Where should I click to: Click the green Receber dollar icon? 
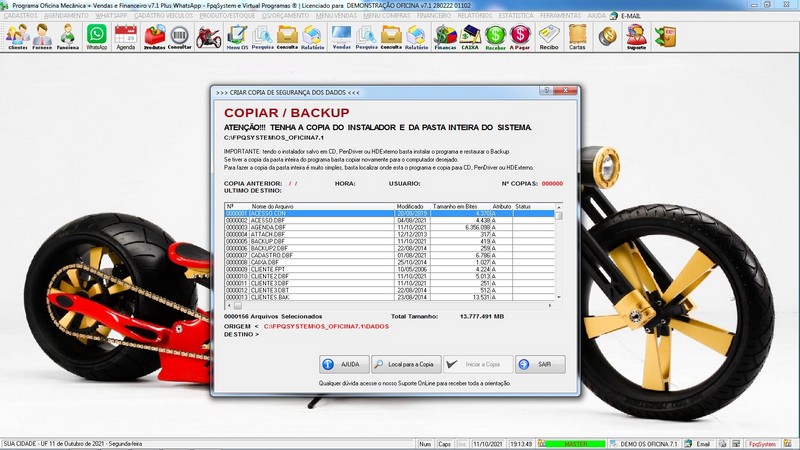click(x=495, y=37)
